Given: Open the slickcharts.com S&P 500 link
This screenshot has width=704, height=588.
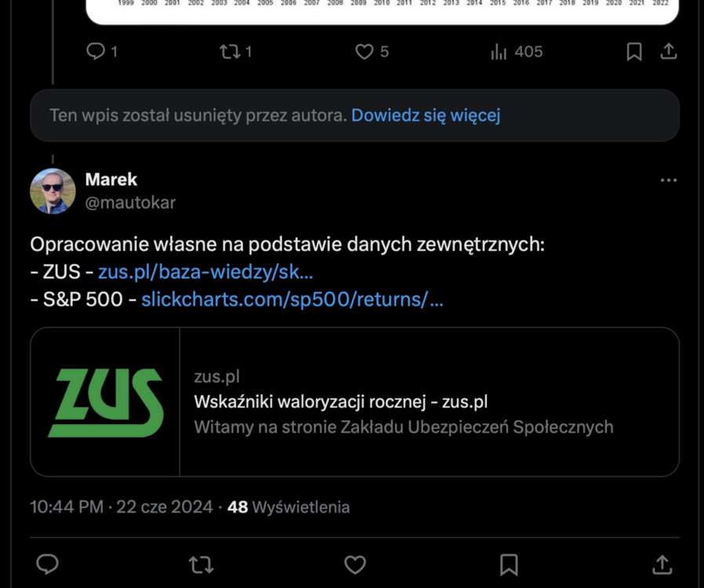Looking at the screenshot, I should tap(292, 299).
